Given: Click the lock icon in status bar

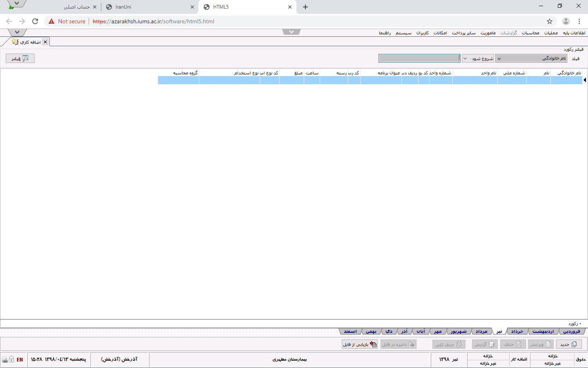Looking at the screenshot, I should point(11,359).
